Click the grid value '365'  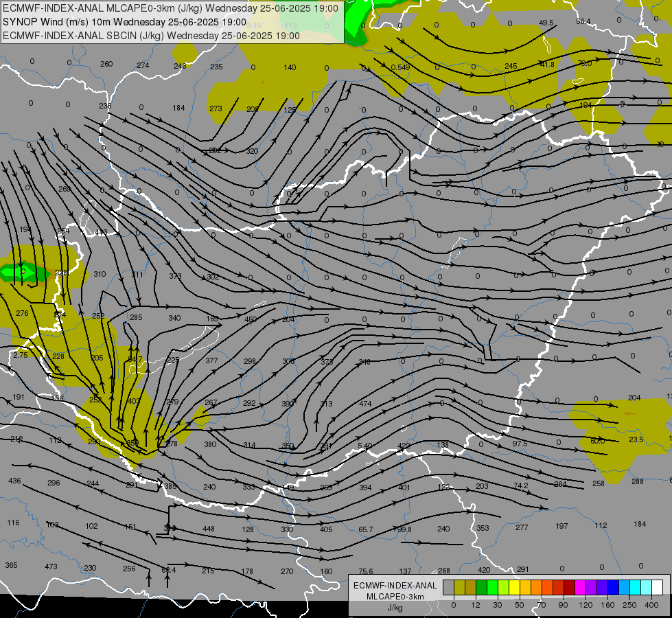[11, 565]
